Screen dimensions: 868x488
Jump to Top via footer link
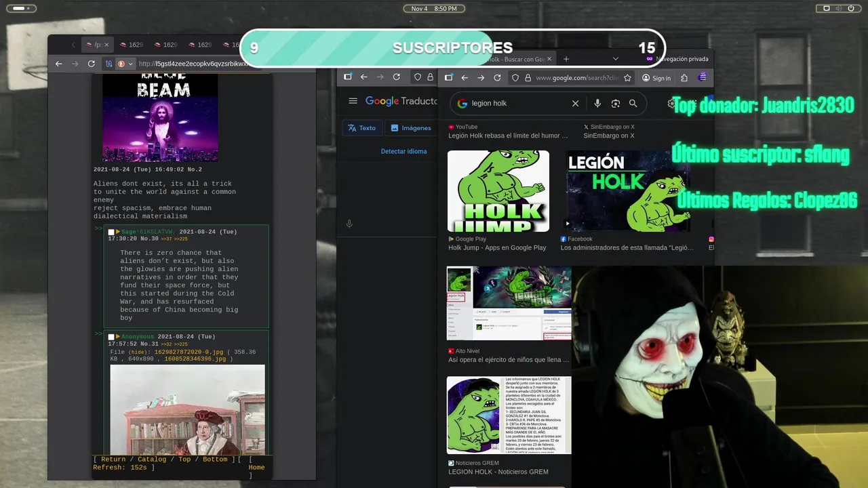click(x=184, y=460)
